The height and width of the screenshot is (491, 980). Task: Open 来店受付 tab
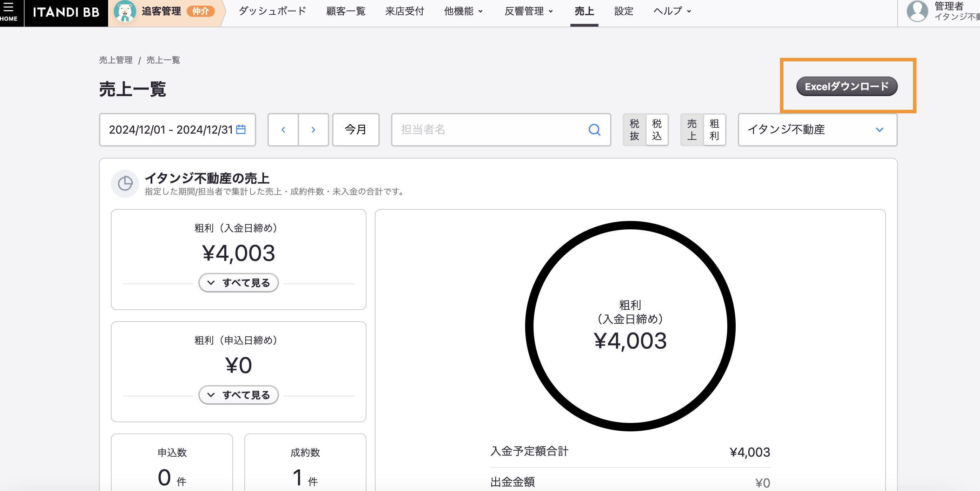tap(404, 12)
